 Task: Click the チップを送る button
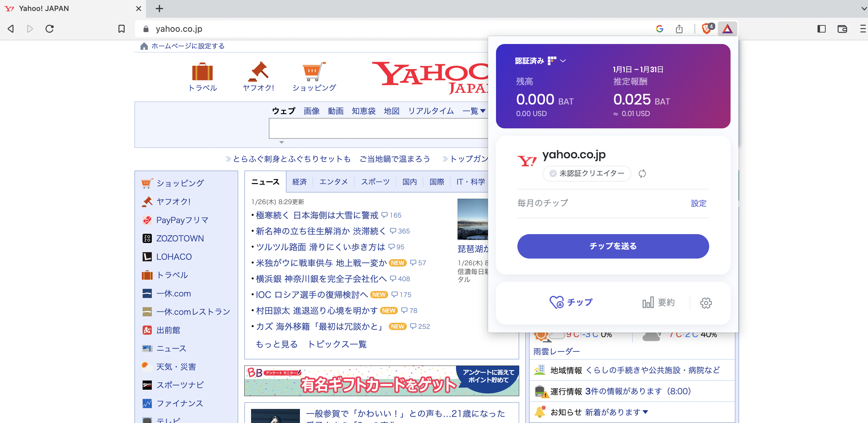coord(613,246)
